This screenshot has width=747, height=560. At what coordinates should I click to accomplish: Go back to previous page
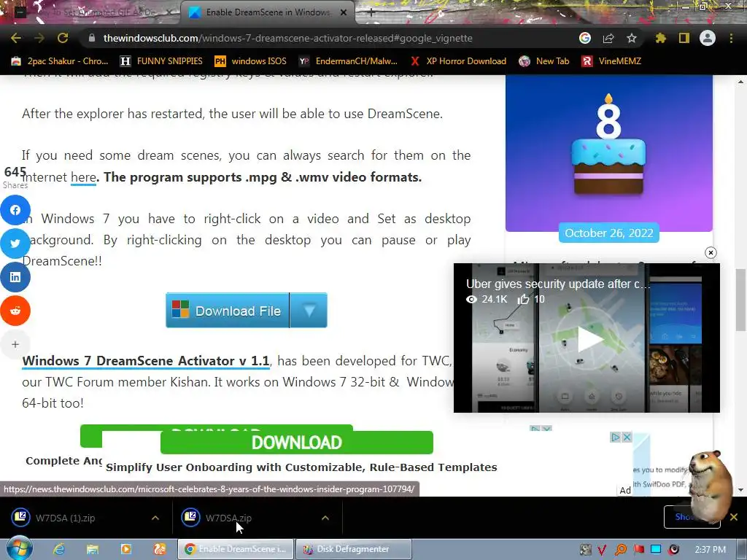[x=16, y=38]
